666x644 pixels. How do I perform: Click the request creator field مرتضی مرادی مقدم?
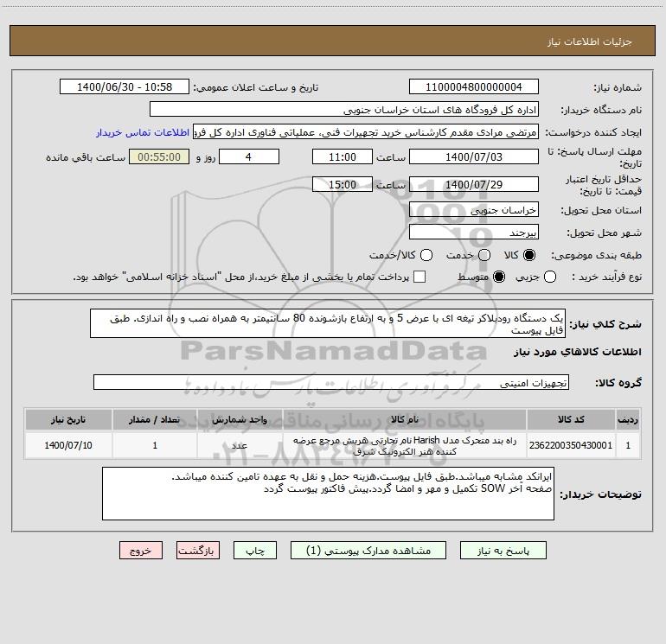tap(366, 132)
